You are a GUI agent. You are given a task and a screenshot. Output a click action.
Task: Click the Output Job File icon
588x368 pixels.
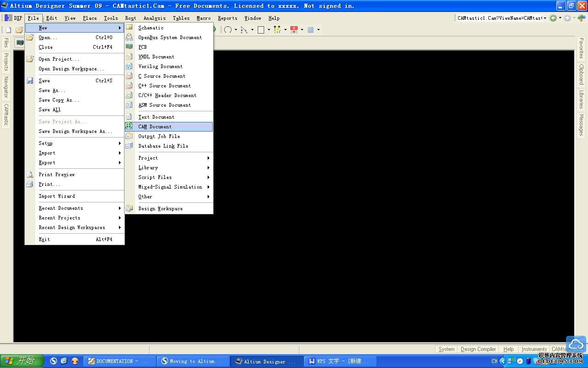point(129,136)
